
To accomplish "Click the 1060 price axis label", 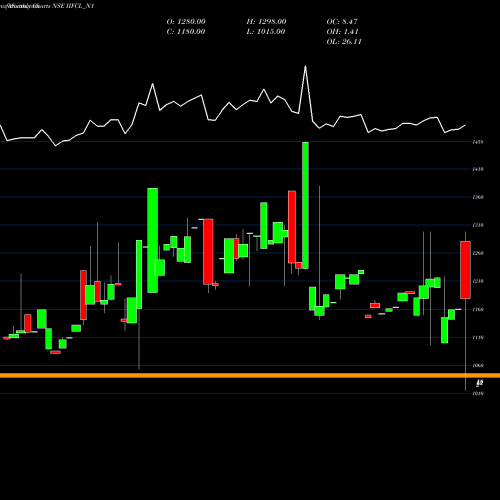I will [x=478, y=365].
